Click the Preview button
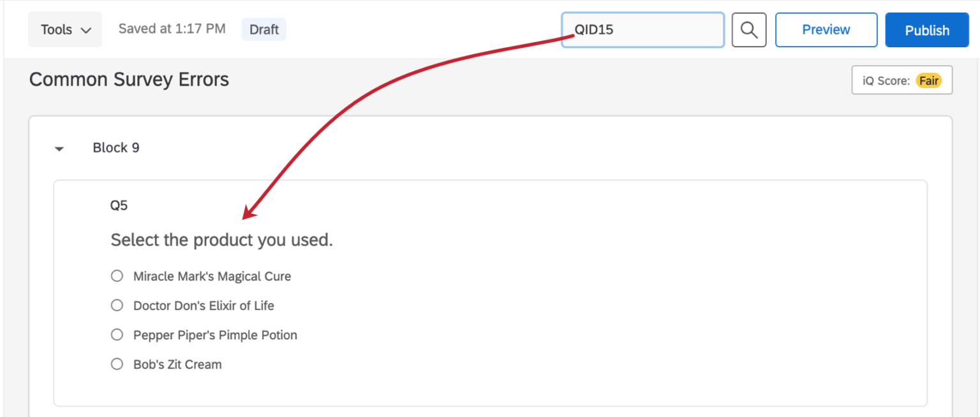This screenshot has height=417, width=980. [826, 29]
